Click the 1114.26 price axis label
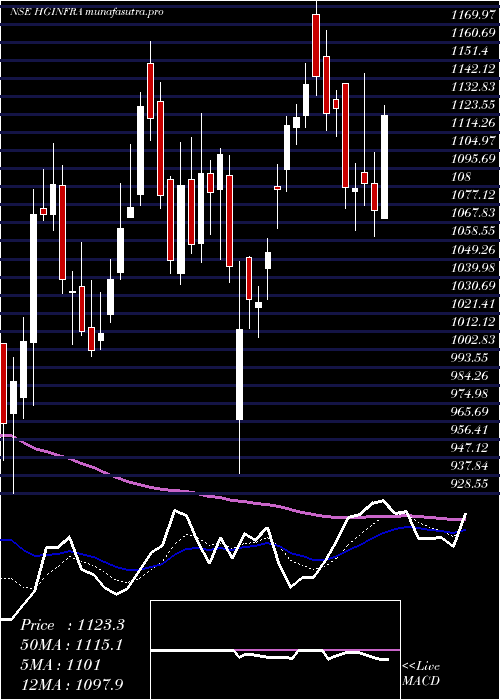 (x=472, y=123)
